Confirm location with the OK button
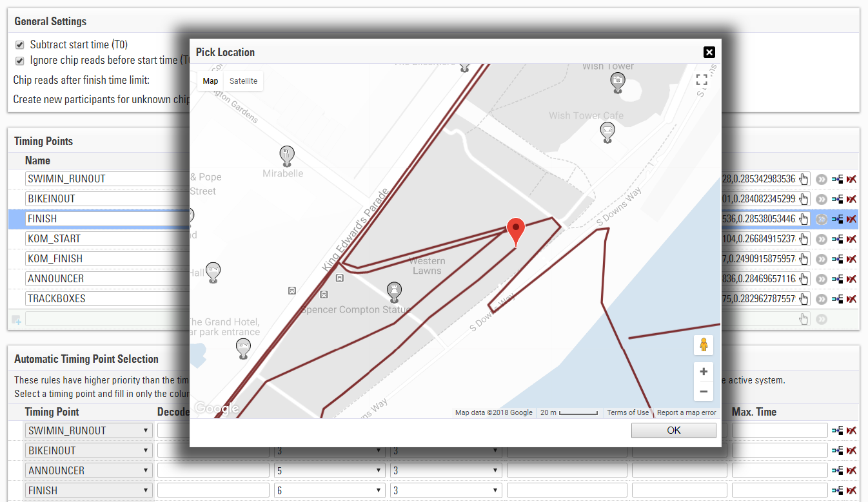The image size is (868, 502). (x=673, y=430)
